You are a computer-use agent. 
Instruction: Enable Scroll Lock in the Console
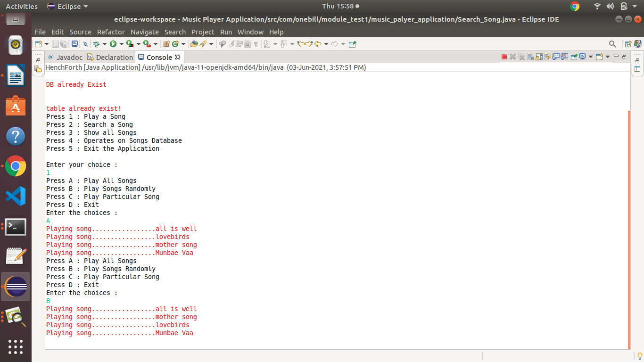pyautogui.click(x=539, y=57)
